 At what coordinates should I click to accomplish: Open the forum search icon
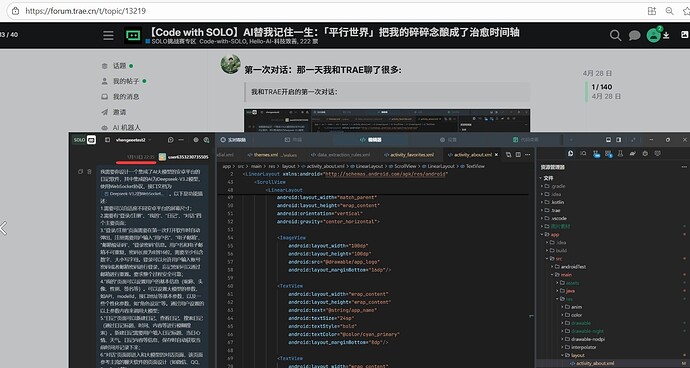pyautogui.click(x=615, y=36)
